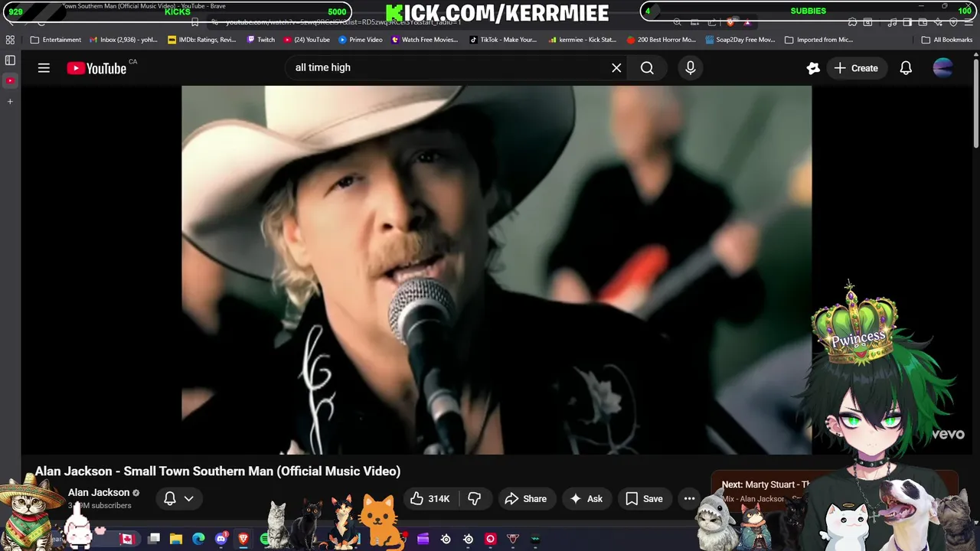
Task: Bookmark this page from address bar
Action: point(195,22)
